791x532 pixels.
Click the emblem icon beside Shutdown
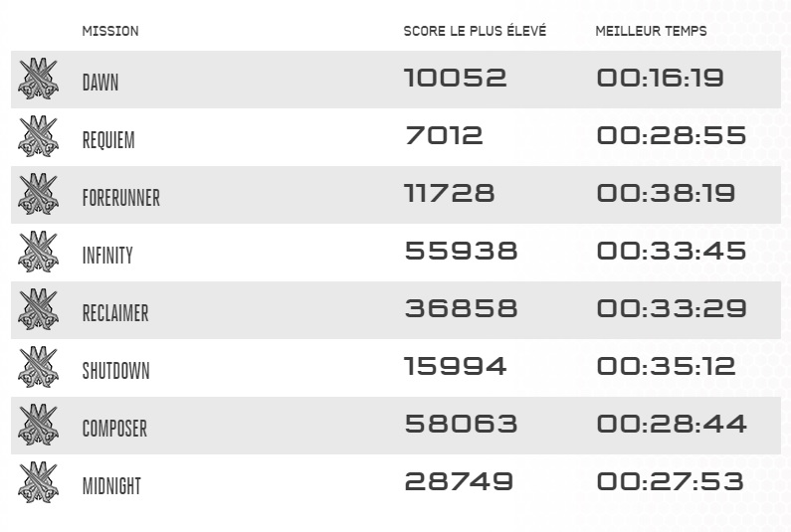tap(38, 368)
